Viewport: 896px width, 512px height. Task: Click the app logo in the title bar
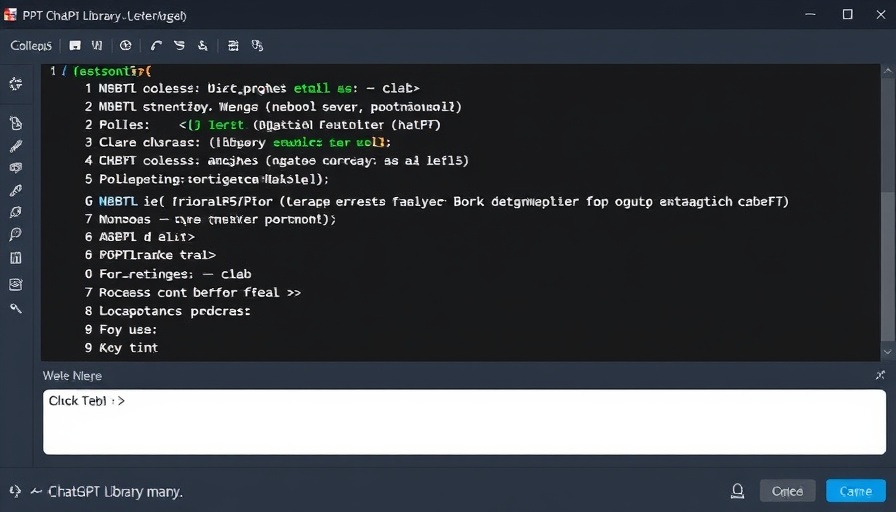point(10,15)
